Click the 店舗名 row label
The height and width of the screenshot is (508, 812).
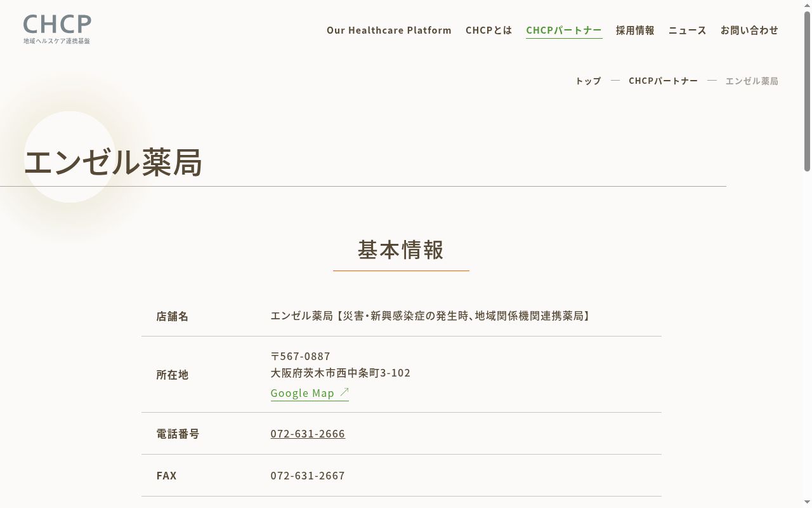173,316
